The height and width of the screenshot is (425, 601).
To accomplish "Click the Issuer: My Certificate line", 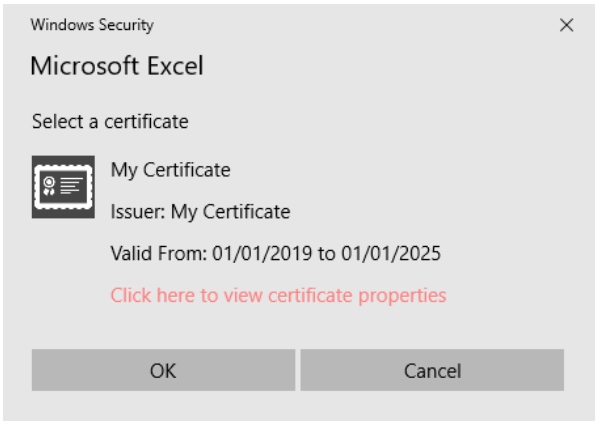I will click(200, 212).
